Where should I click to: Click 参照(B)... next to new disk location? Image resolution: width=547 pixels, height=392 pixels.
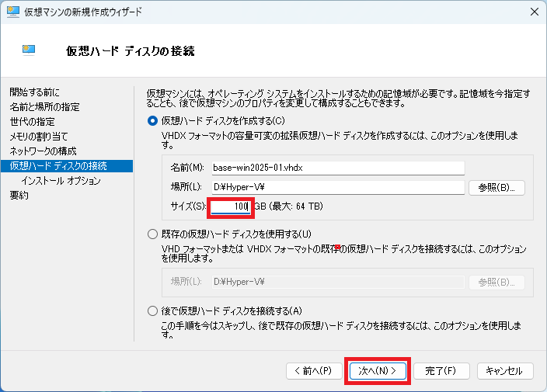(x=496, y=188)
